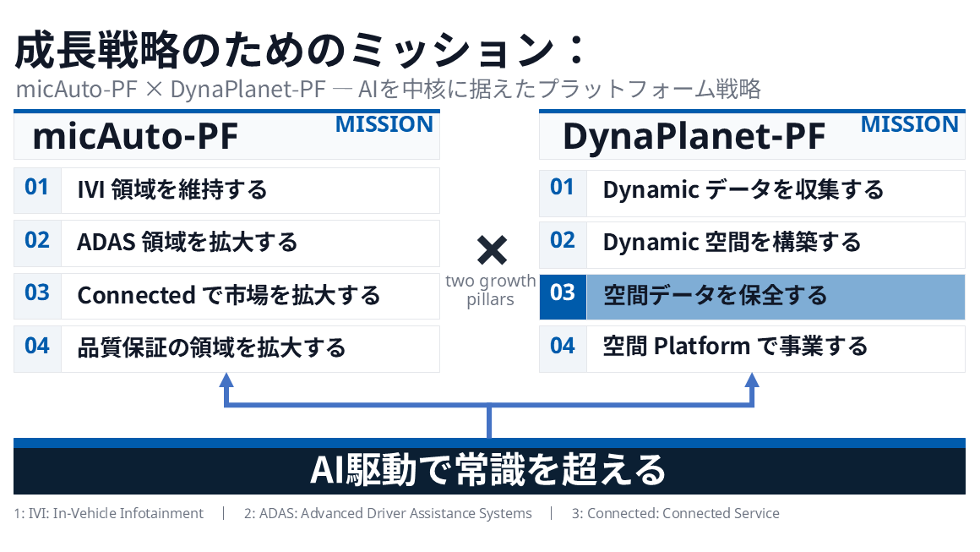Click the DynaPlanet-PF header title
980x552 pixels.
[694, 136]
